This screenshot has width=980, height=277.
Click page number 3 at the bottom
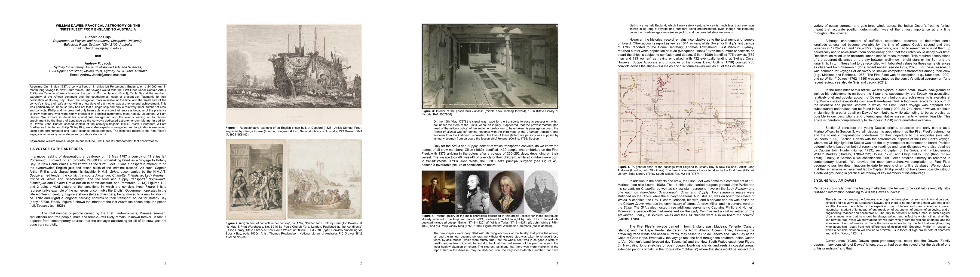[557, 263]
